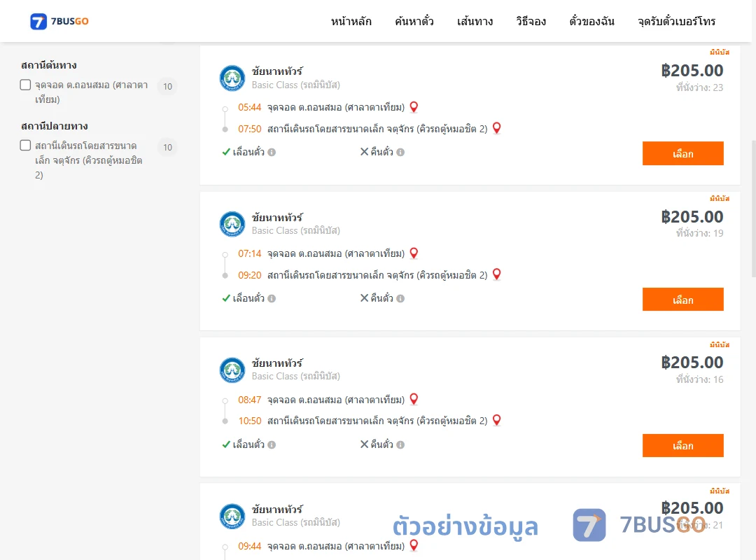This screenshot has width=756, height=560.
Task: Click ชัยนาททัวร์ operator logo on 09:44 trip
Action: (232, 516)
